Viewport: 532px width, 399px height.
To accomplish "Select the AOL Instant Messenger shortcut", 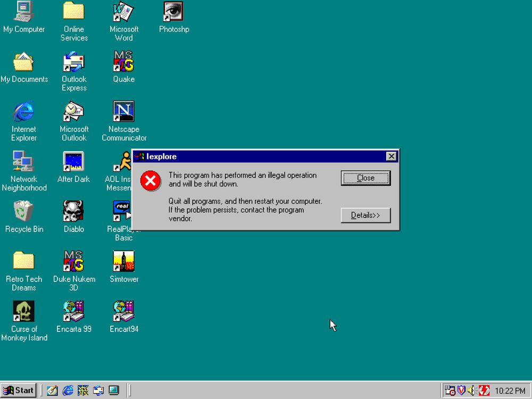I will tap(118, 171).
